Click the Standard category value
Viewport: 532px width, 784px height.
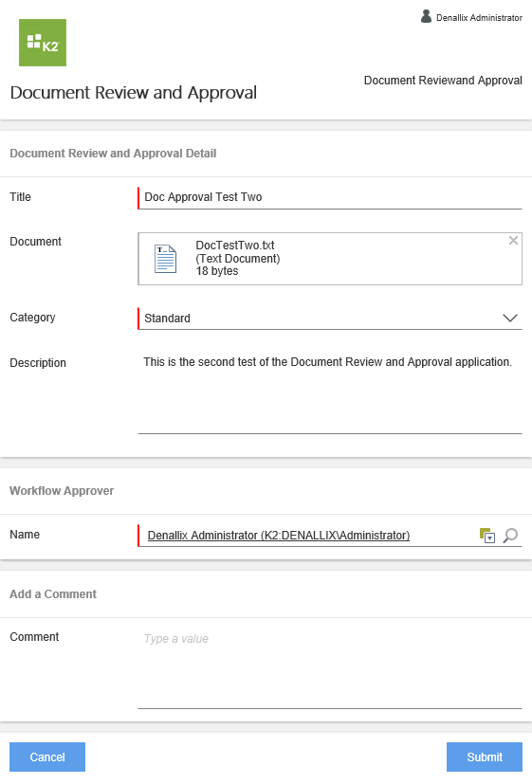coord(167,319)
